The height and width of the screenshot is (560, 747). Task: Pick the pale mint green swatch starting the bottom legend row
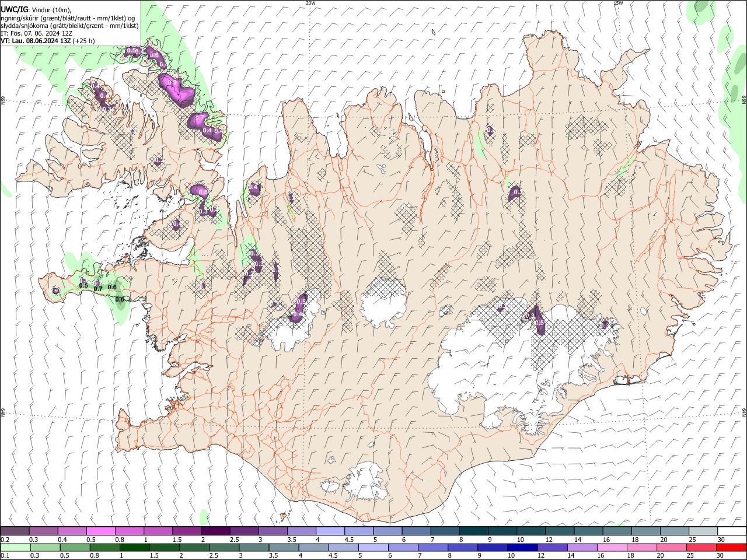coord(15,548)
